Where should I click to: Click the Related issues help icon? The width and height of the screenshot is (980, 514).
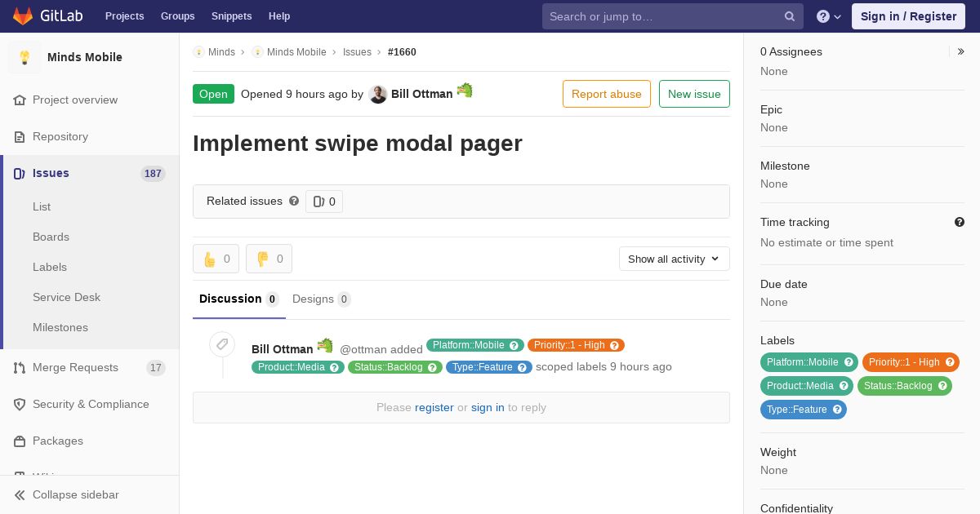(294, 201)
